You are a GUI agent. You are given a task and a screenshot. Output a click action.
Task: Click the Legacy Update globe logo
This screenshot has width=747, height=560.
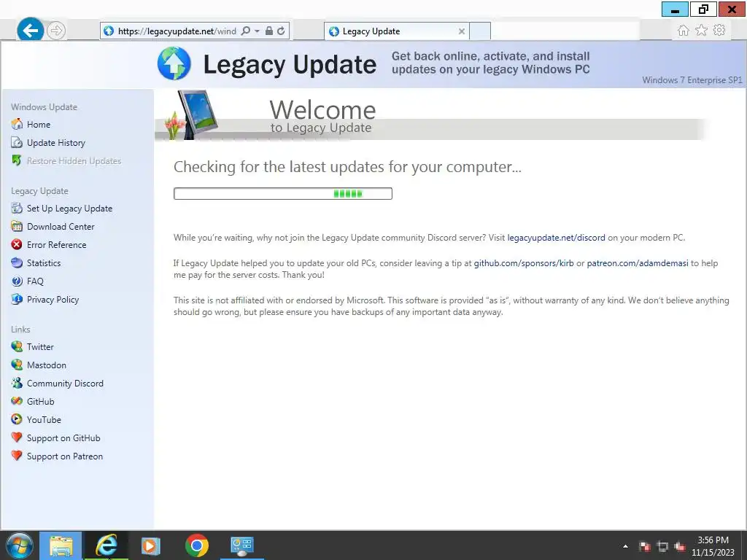coord(174,63)
